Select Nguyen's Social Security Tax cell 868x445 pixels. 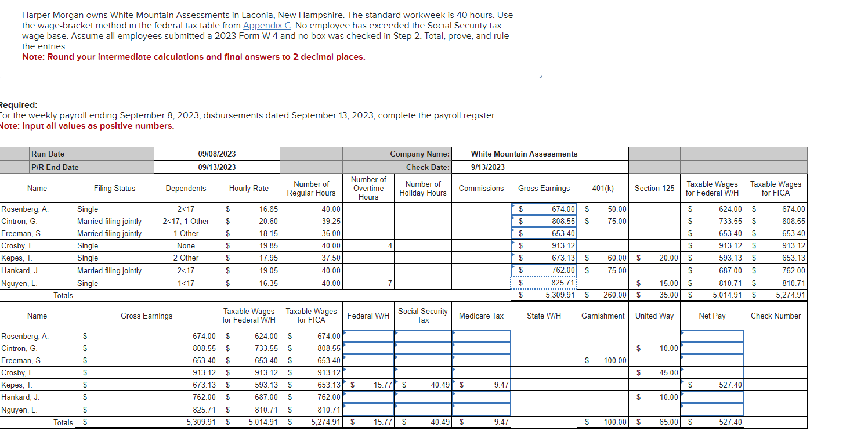pos(424,410)
